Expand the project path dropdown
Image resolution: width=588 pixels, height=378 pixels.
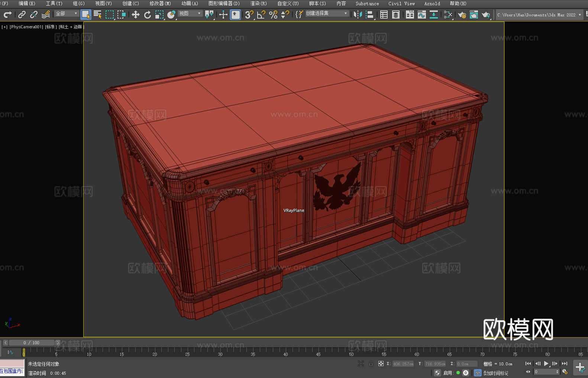click(580, 15)
